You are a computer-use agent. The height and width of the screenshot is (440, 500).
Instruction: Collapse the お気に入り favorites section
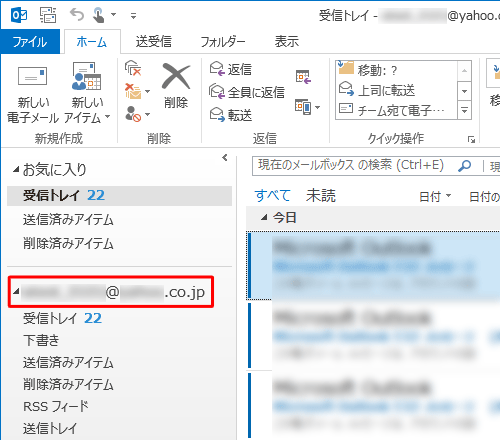[16, 170]
